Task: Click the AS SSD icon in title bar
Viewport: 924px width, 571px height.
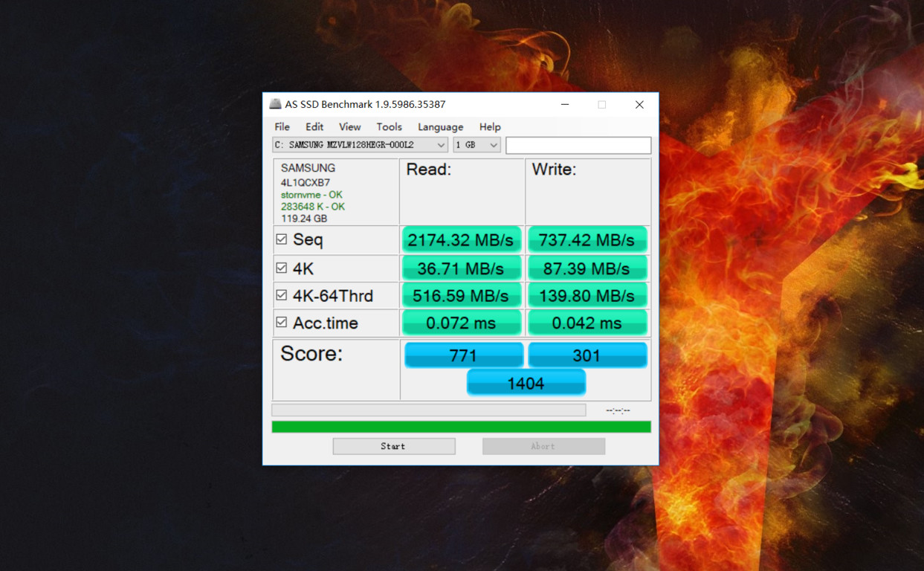Action: (x=276, y=104)
